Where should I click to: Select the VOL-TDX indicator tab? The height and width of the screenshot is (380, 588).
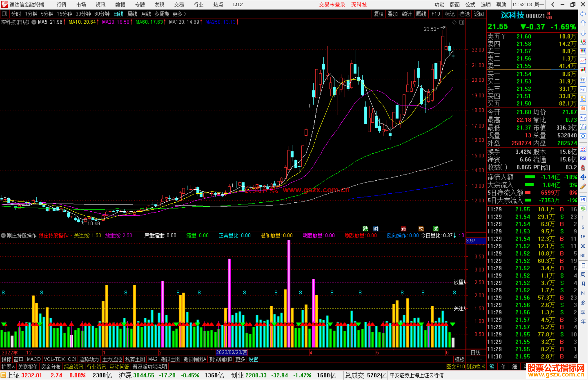[x=54, y=359]
